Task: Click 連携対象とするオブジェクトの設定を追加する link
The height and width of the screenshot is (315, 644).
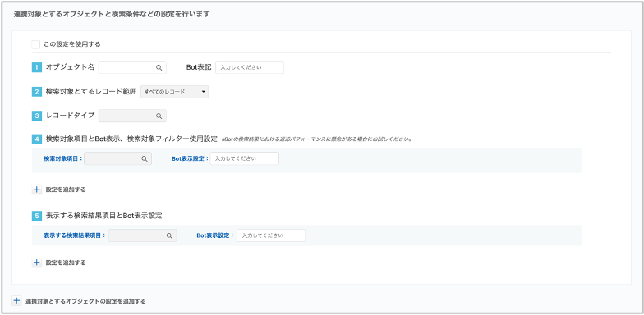Action: 85,301
